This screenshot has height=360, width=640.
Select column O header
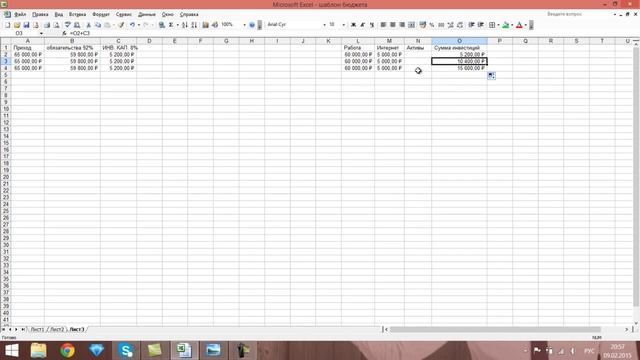click(459, 41)
